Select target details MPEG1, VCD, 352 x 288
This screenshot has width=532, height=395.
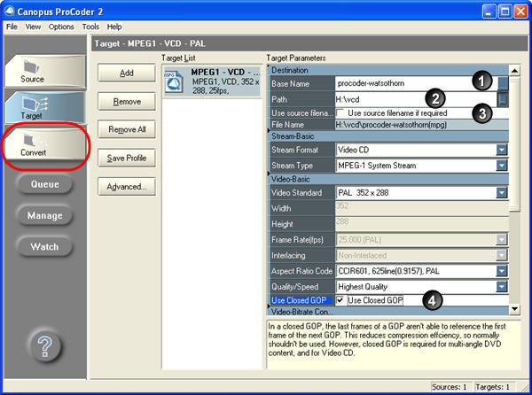click(225, 86)
